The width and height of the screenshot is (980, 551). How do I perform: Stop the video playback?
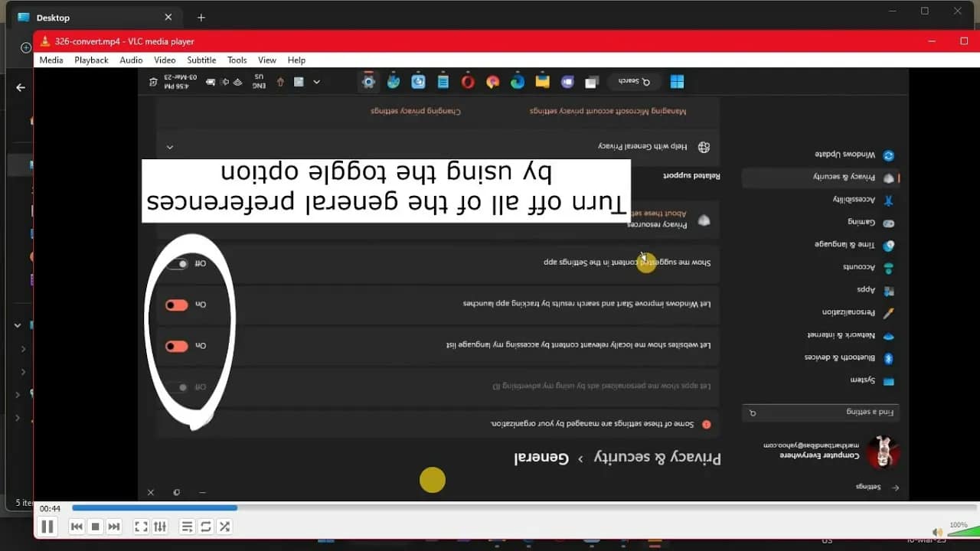pyautogui.click(x=94, y=527)
